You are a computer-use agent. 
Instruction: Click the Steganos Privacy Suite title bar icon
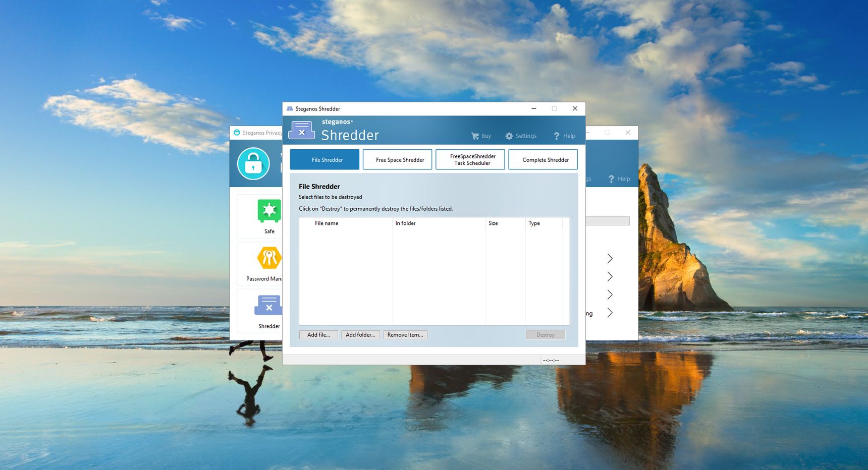(x=237, y=133)
